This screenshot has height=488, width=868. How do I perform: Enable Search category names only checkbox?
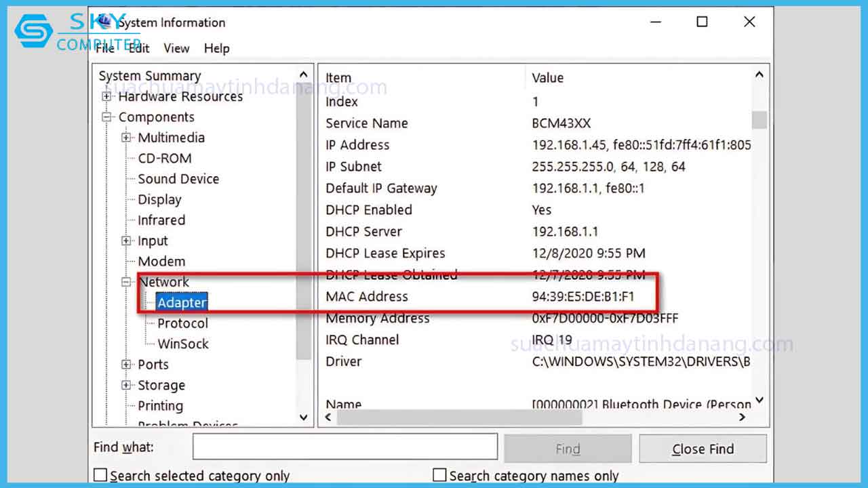coord(439,476)
